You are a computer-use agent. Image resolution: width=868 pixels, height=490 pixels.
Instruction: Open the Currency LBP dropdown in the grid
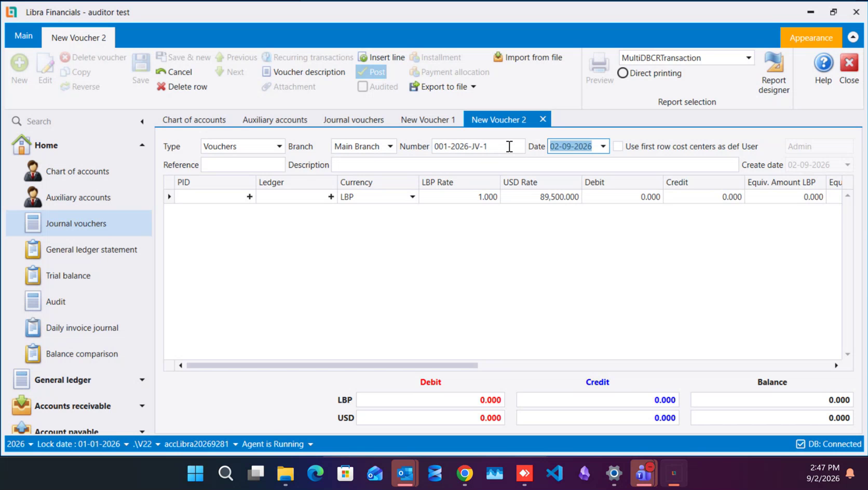tap(412, 197)
